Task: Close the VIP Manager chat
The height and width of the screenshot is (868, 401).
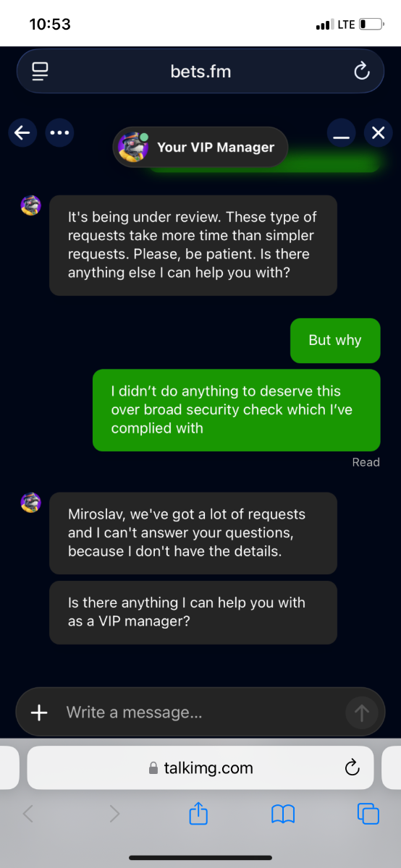Action: (x=378, y=132)
